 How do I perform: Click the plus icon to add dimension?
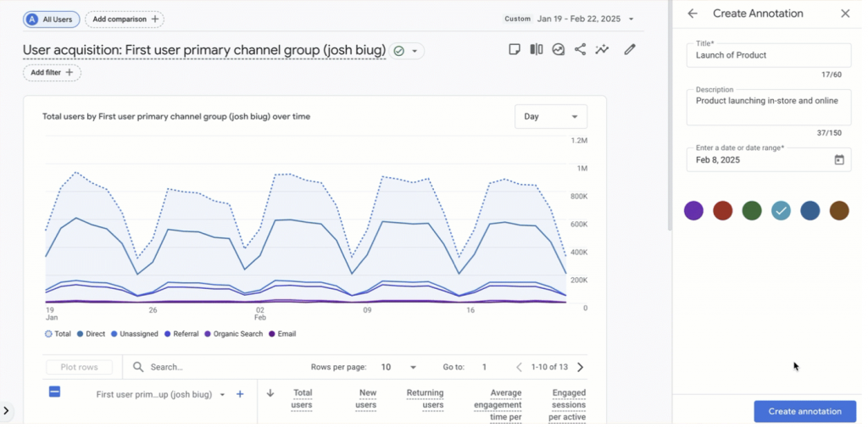pos(240,394)
